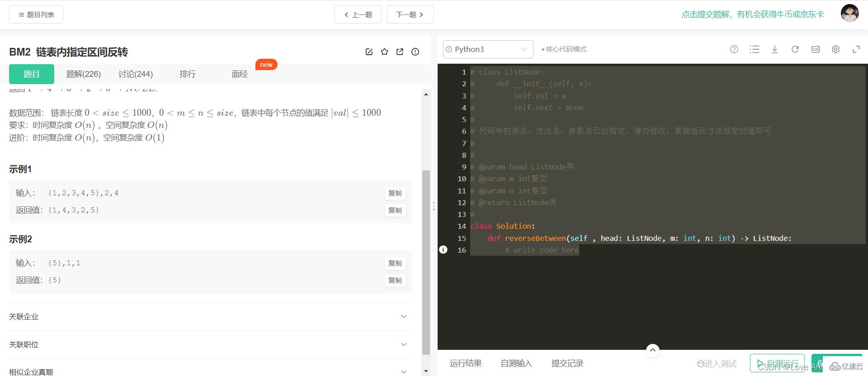Open the 排行 ranking tab
Viewport: 868px width, 376px height.
tap(188, 74)
